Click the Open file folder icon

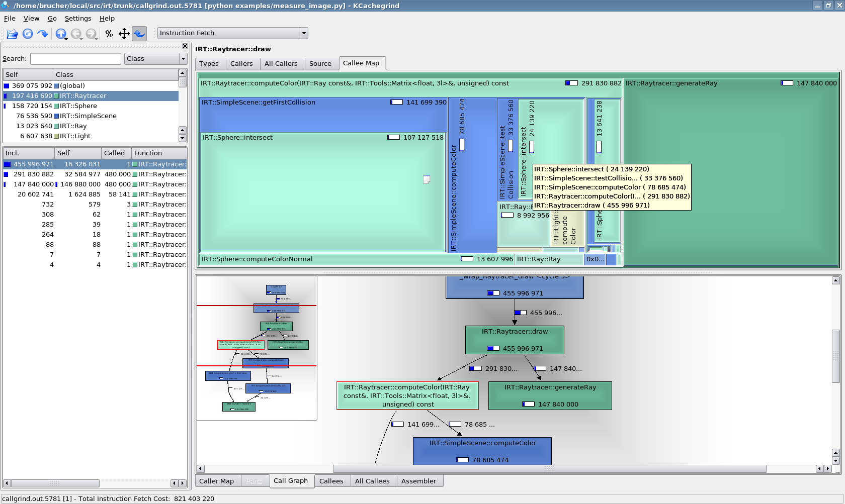13,34
